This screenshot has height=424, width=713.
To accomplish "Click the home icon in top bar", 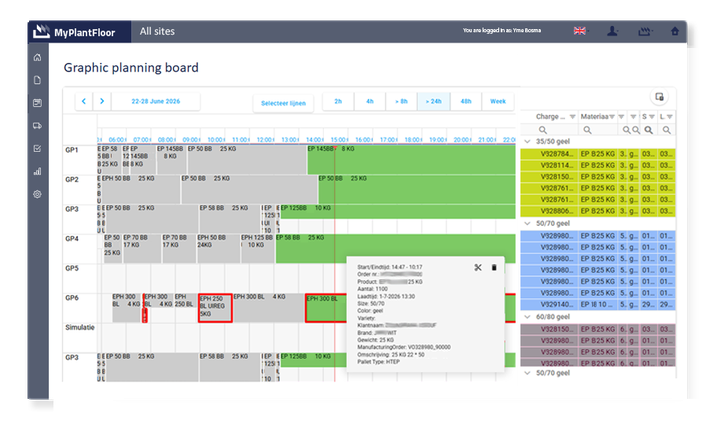I will click(x=675, y=31).
